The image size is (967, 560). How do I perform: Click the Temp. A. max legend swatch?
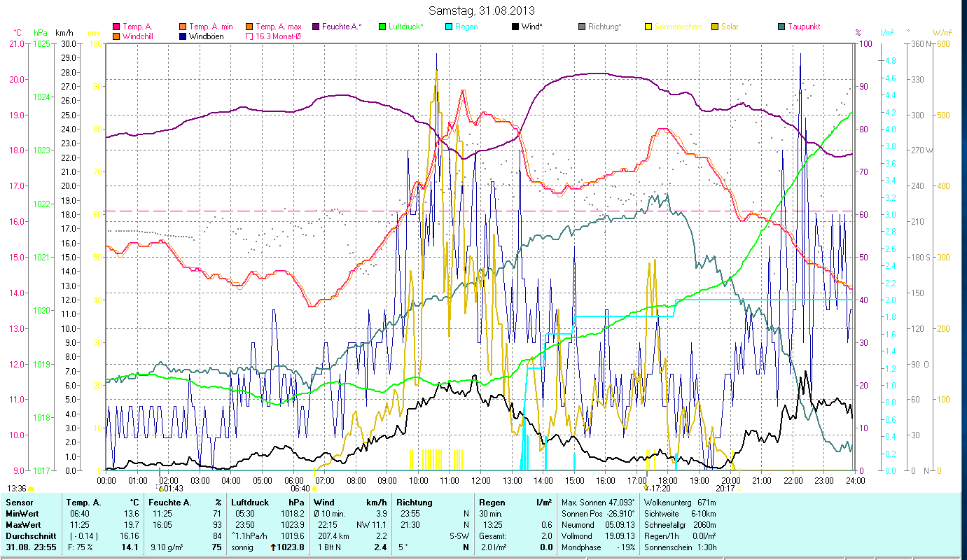(249, 27)
